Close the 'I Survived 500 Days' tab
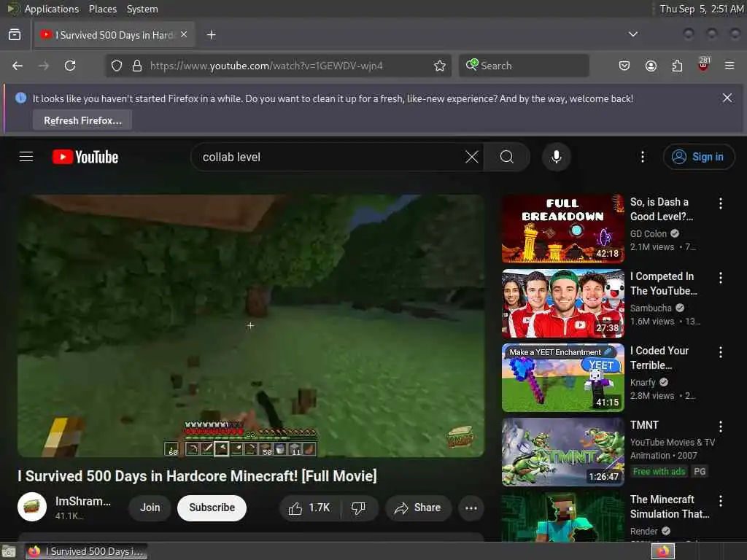The height and width of the screenshot is (560, 747). tap(184, 34)
